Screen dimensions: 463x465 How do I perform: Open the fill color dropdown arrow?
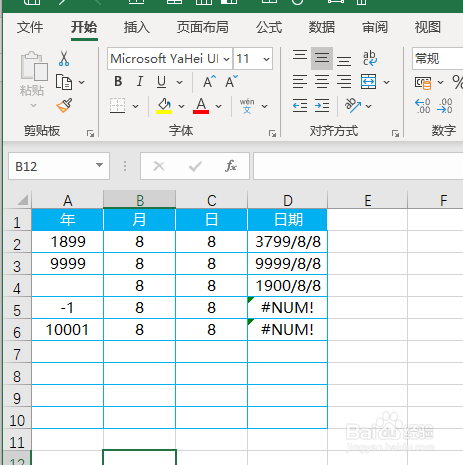[x=181, y=106]
